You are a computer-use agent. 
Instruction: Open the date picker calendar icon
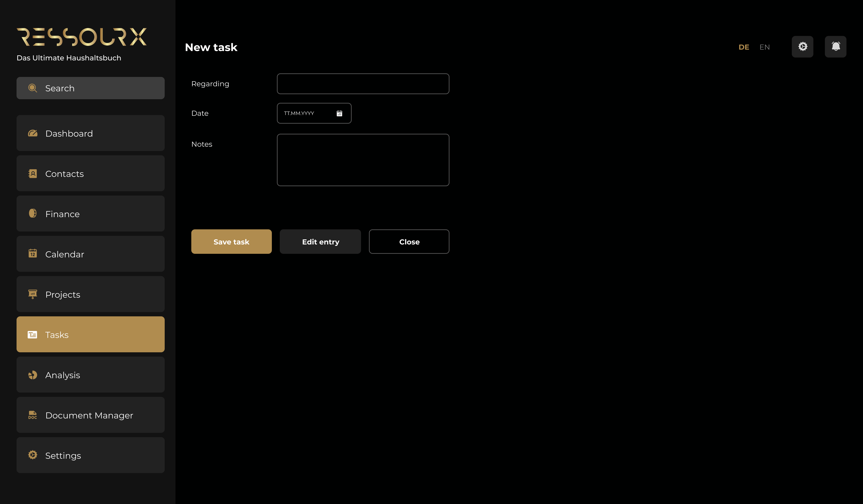(x=339, y=113)
